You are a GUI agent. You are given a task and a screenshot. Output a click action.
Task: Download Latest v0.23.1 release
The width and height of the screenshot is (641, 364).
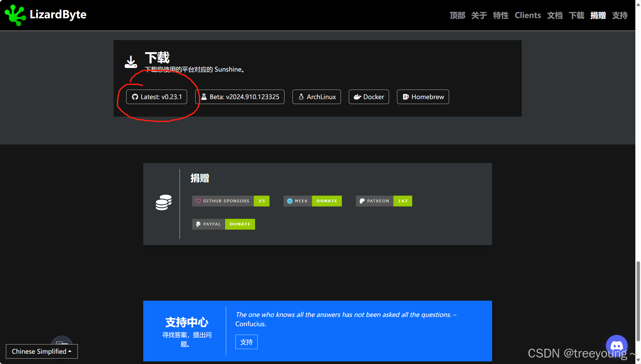click(157, 97)
